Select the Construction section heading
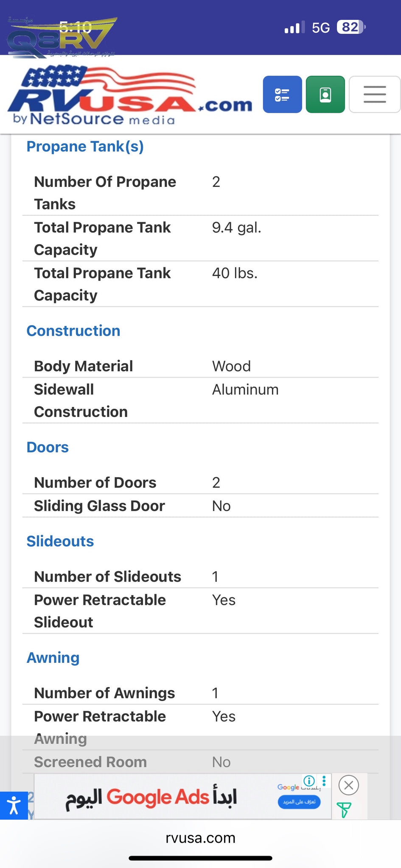The width and height of the screenshot is (401, 868). coord(73,331)
